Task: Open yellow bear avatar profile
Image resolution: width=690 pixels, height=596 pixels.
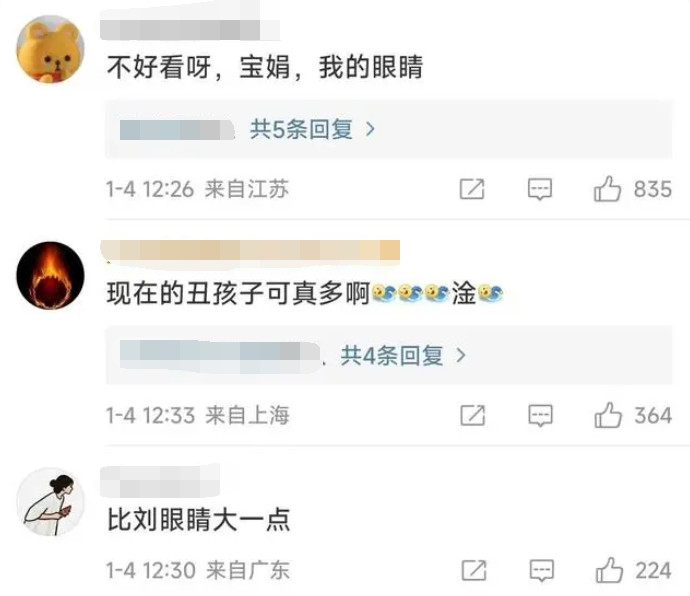Action: pos(50,49)
